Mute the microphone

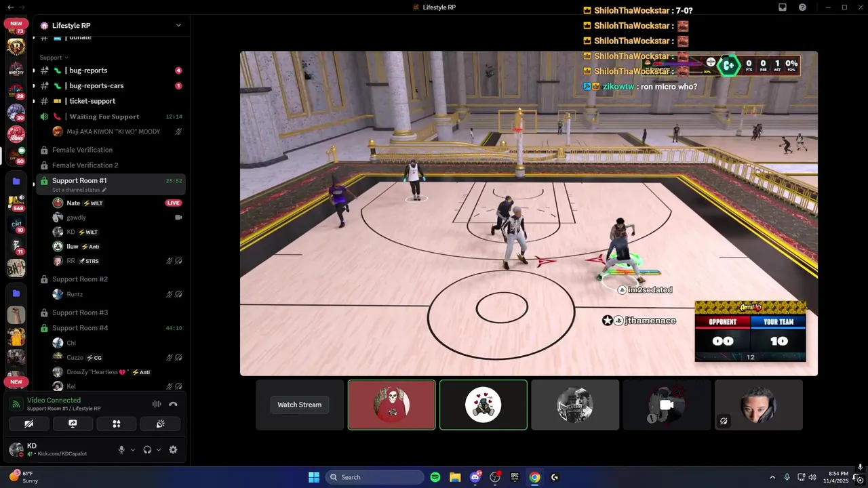tap(122, 449)
